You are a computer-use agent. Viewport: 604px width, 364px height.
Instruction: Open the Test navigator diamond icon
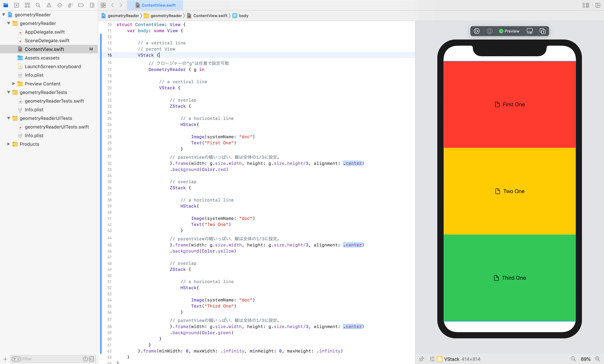(60, 5)
